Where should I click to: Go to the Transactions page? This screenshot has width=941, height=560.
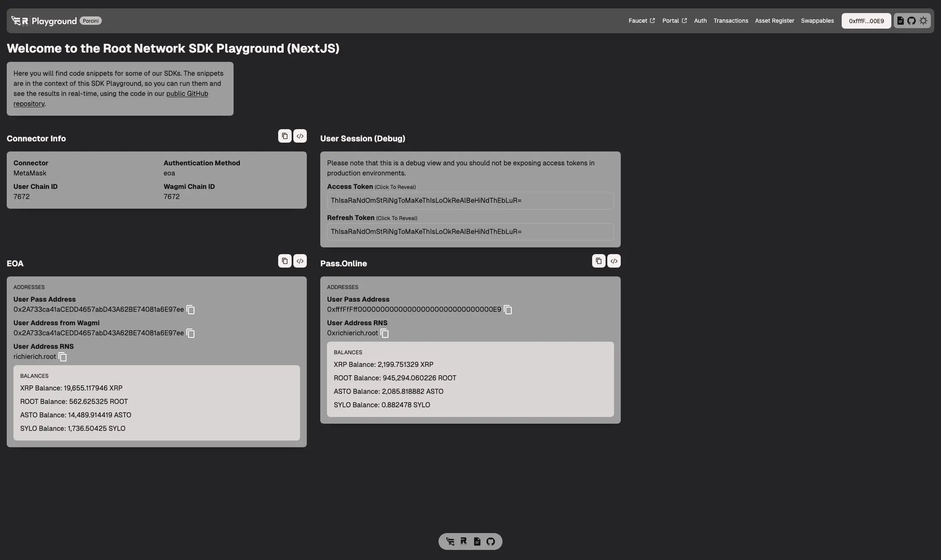point(731,21)
